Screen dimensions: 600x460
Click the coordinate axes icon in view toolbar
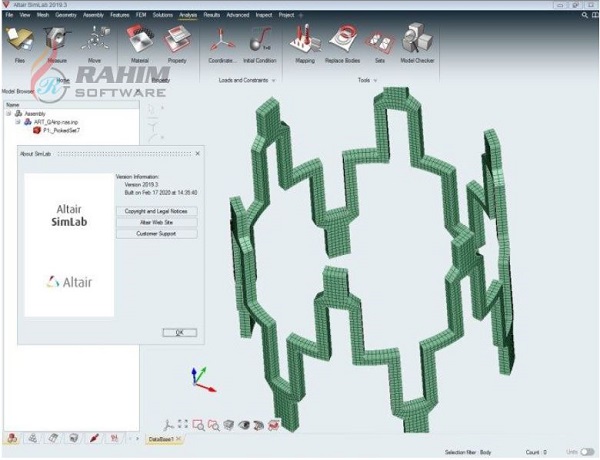(168, 425)
